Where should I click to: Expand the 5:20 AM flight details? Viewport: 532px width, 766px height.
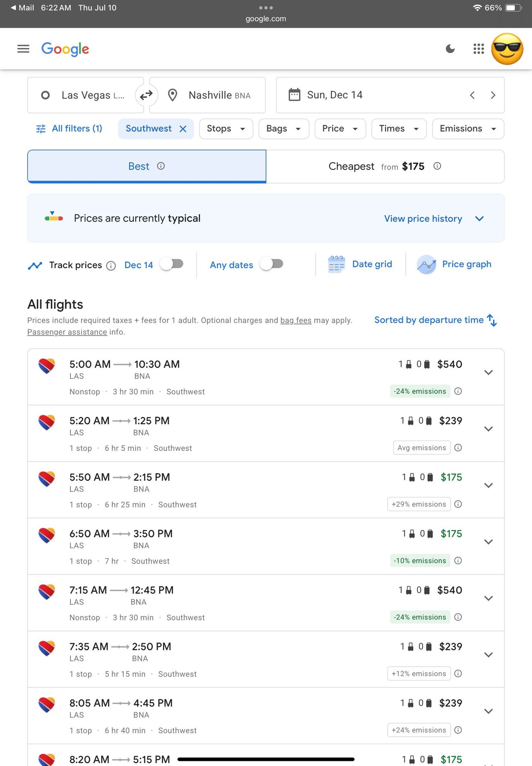point(488,429)
